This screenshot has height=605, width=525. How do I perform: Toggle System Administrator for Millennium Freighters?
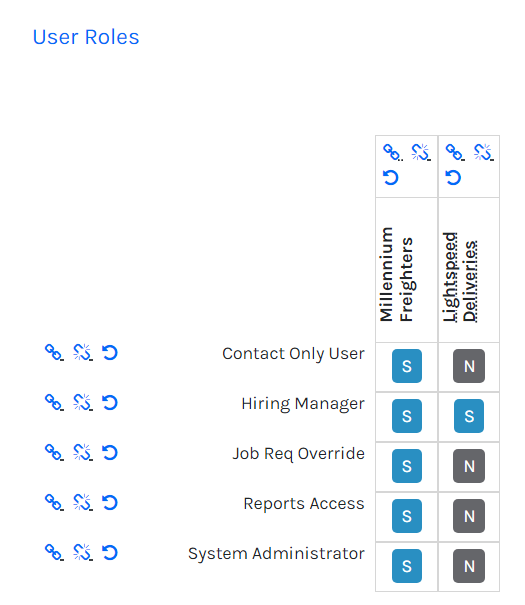[x=407, y=566]
